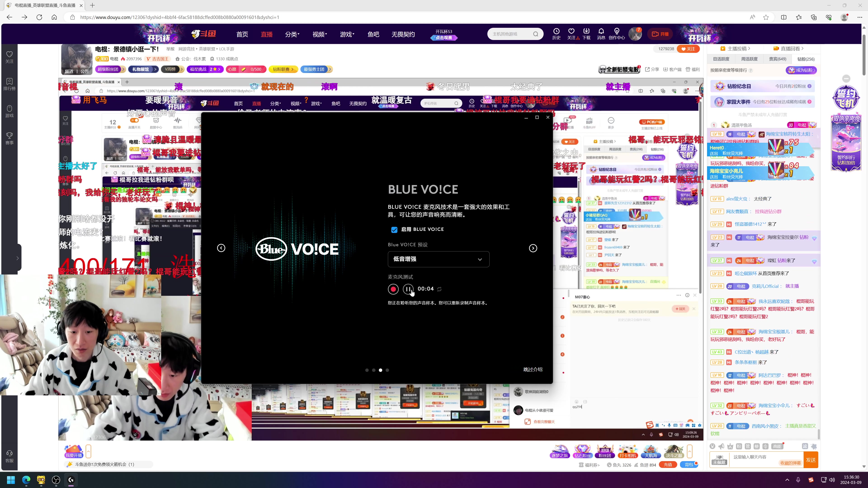Expand the panel beside 我要开播 icon
The image size is (868, 488).
tap(88, 451)
